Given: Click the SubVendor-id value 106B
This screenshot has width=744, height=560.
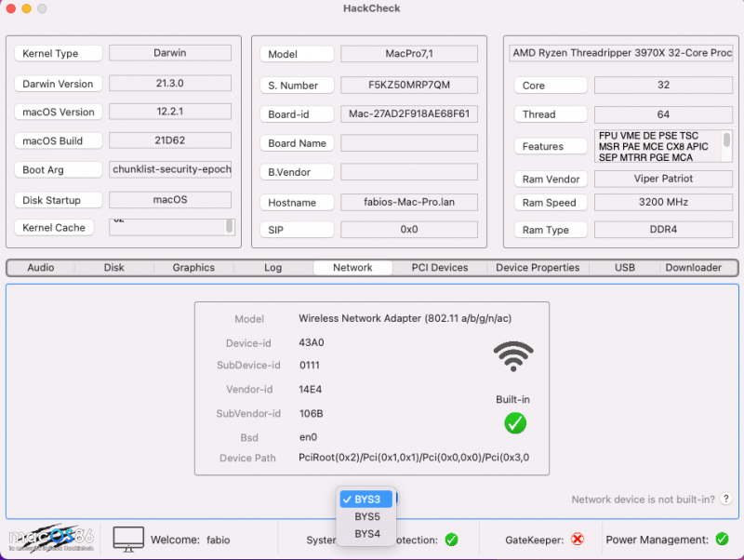Looking at the screenshot, I should (x=312, y=413).
